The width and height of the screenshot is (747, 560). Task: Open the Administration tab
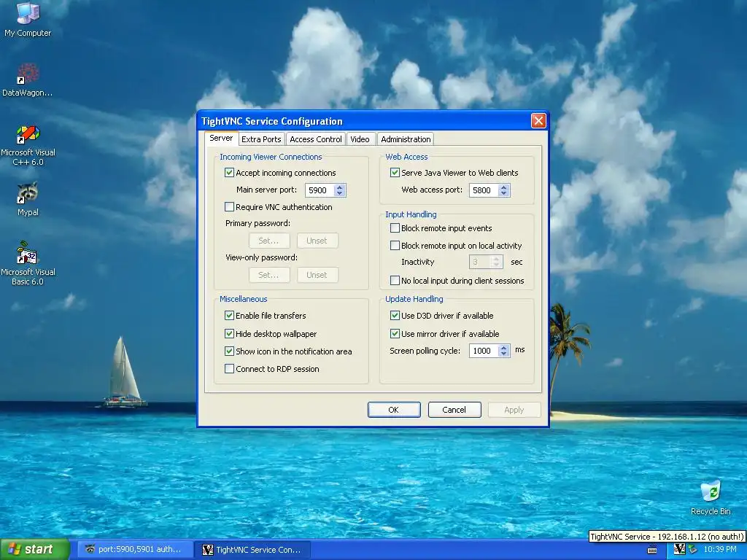[406, 139]
